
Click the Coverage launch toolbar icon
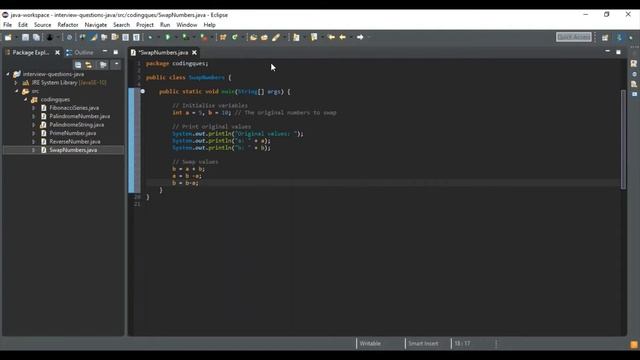pyautogui.click(x=186, y=37)
